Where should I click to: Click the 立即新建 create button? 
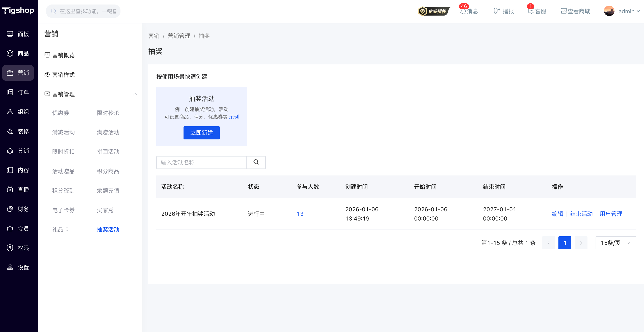(202, 133)
